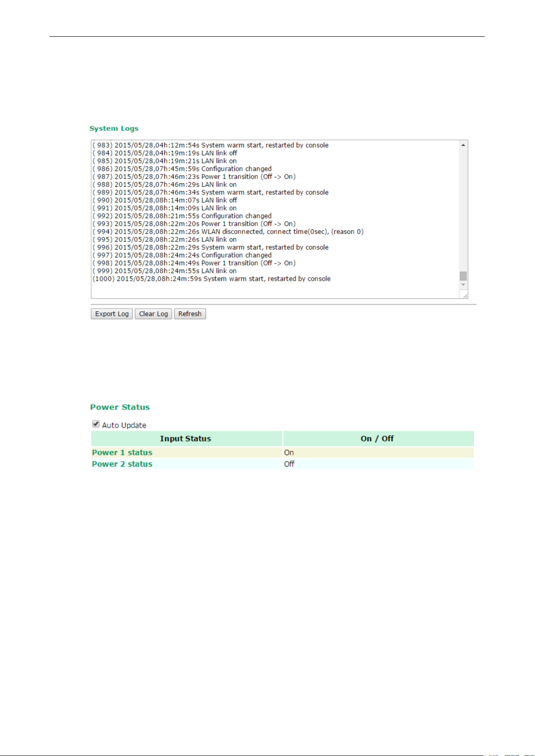Image resolution: width=535 pixels, height=756 pixels.
Task: Select log entry 998 Power 1 transition
Action: coord(194,263)
